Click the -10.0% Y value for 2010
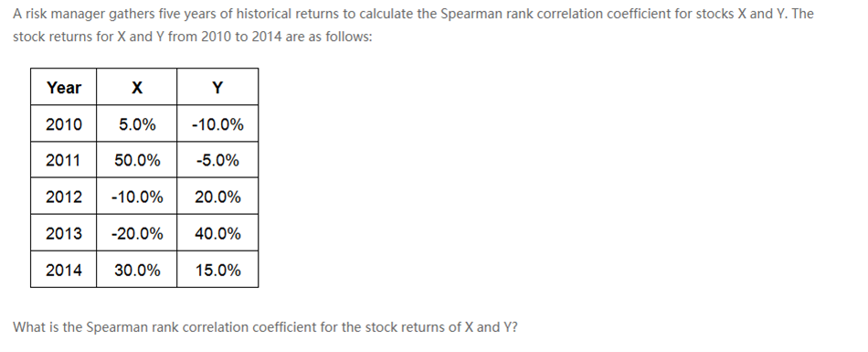 (x=217, y=123)
